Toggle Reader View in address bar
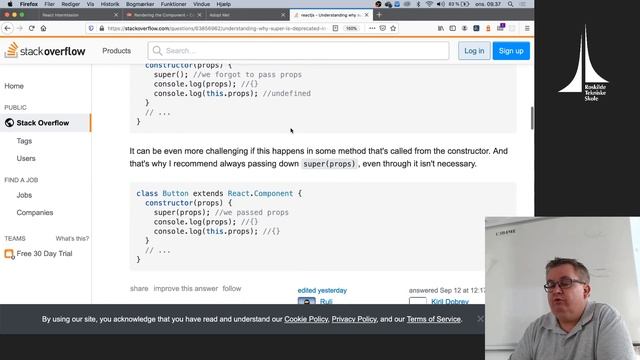The height and width of the screenshot is (360, 640). [x=335, y=28]
